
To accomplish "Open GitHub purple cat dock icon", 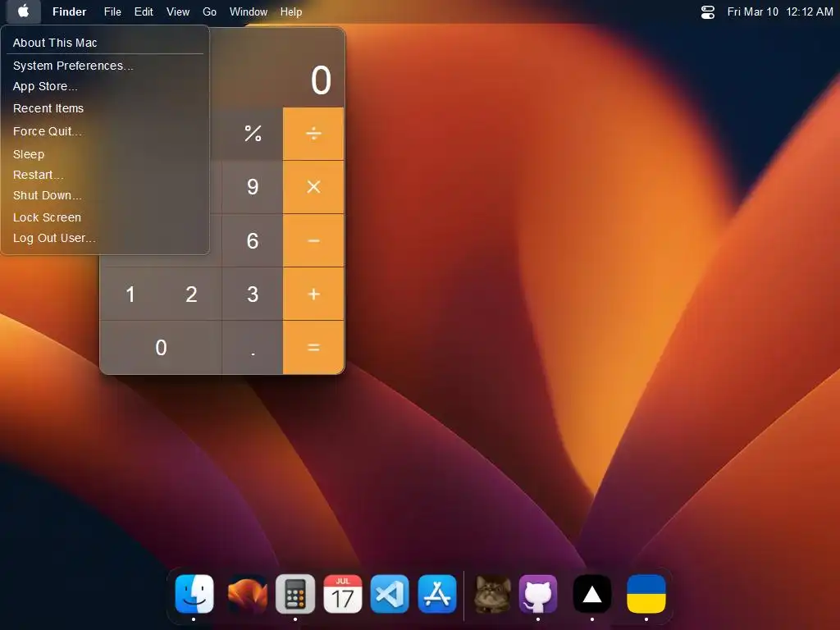I will pos(538,594).
